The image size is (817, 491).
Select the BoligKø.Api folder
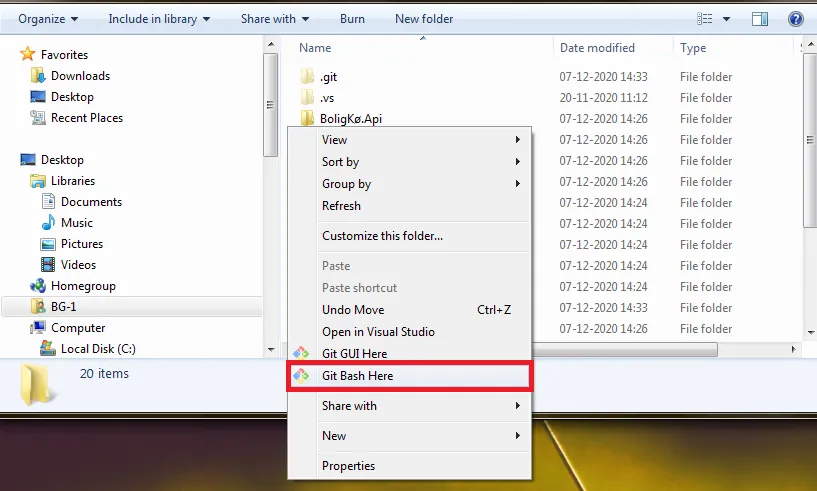(x=351, y=119)
